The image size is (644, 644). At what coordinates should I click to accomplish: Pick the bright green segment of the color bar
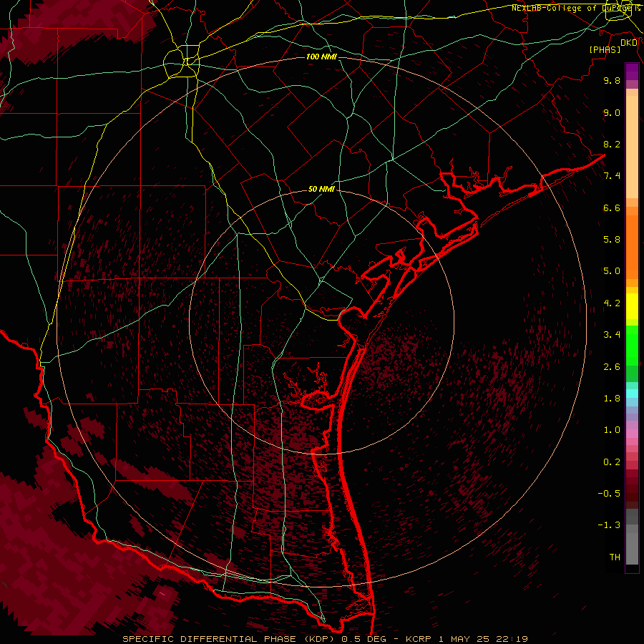(632, 346)
